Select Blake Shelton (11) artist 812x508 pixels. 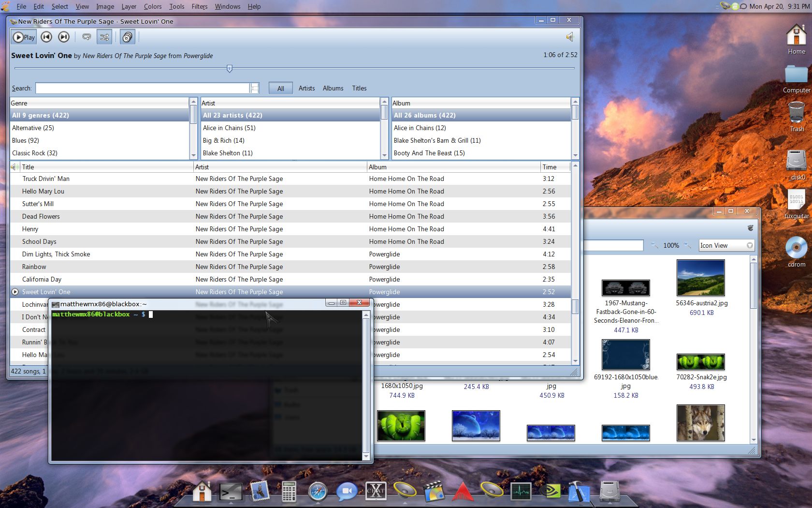290,153
